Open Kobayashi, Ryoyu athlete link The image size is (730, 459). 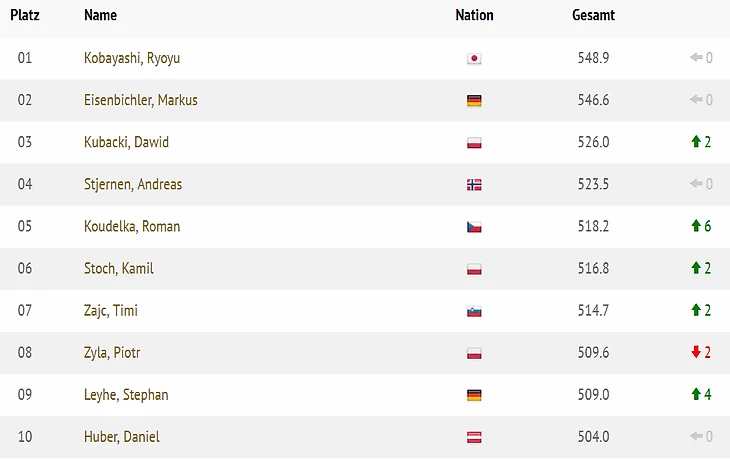coord(132,58)
